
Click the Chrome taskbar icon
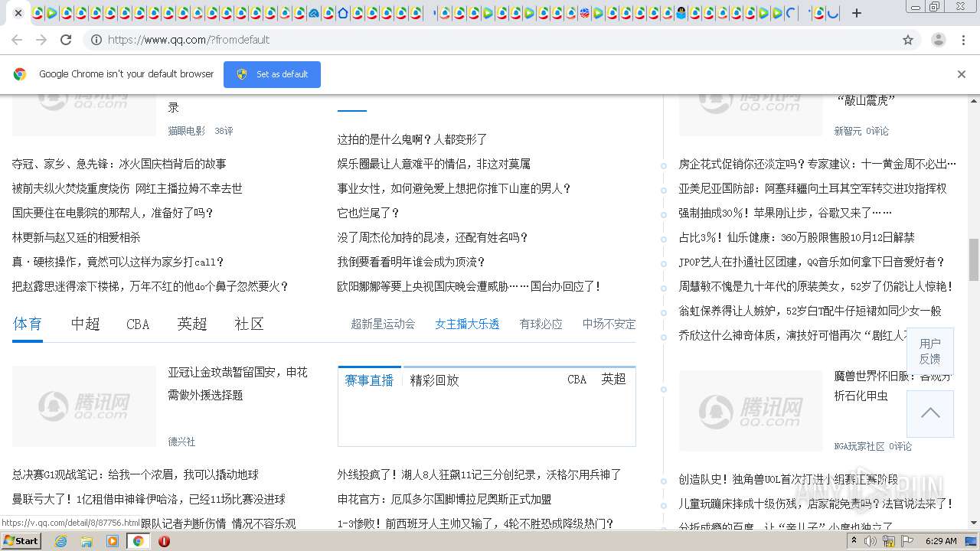(x=139, y=541)
